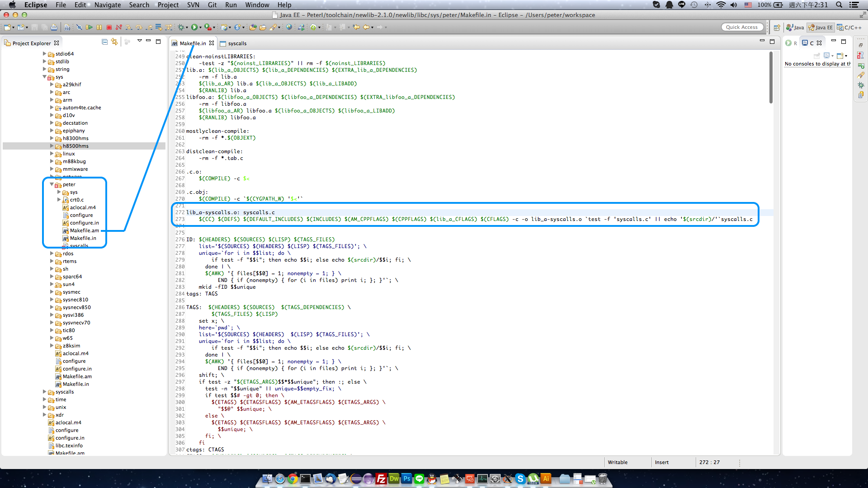
Task: Open the Git menu
Action: pyautogui.click(x=212, y=5)
